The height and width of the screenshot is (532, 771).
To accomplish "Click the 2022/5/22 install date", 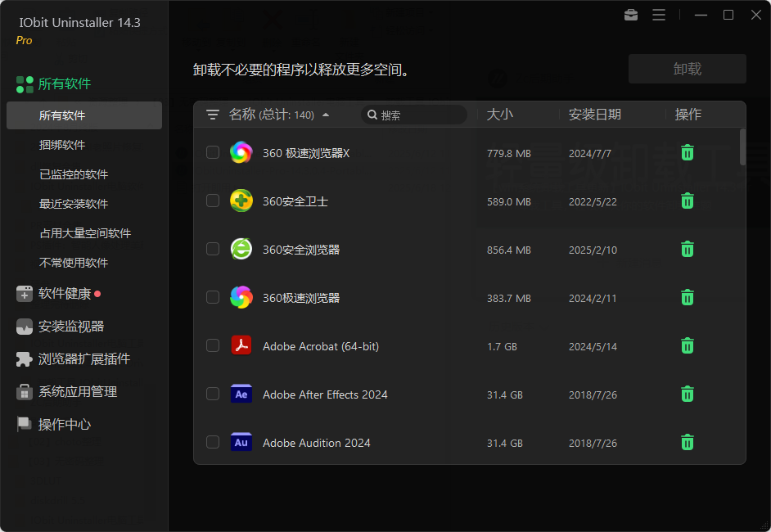I will point(593,201).
